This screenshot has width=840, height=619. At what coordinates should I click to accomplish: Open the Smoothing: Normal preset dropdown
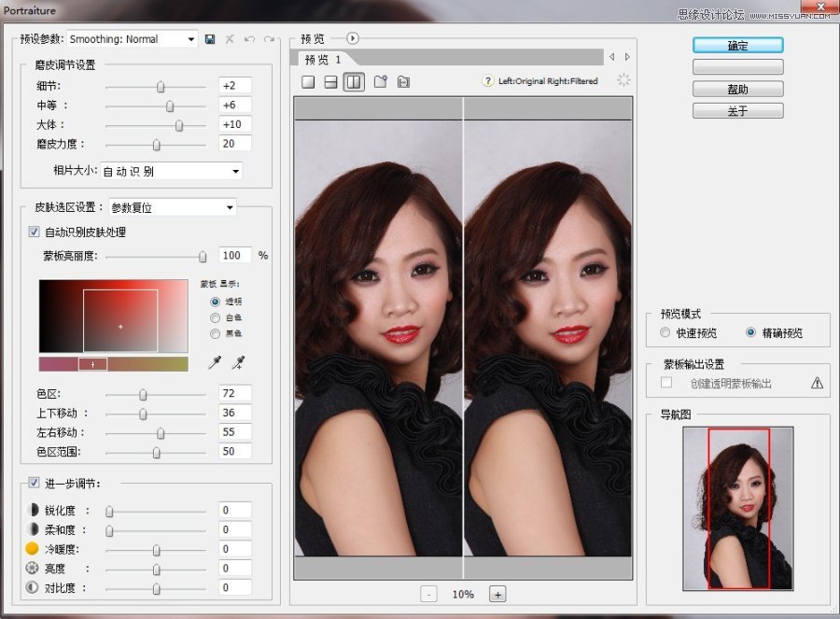133,39
